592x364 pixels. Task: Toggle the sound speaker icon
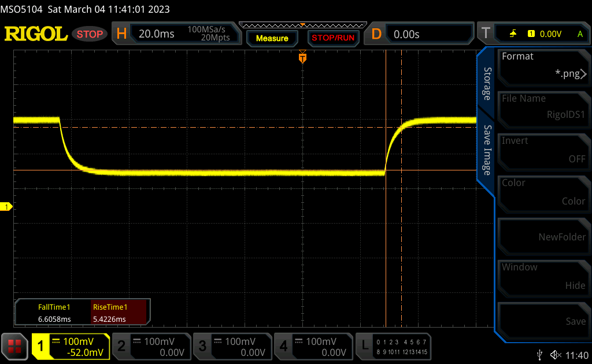556,354
